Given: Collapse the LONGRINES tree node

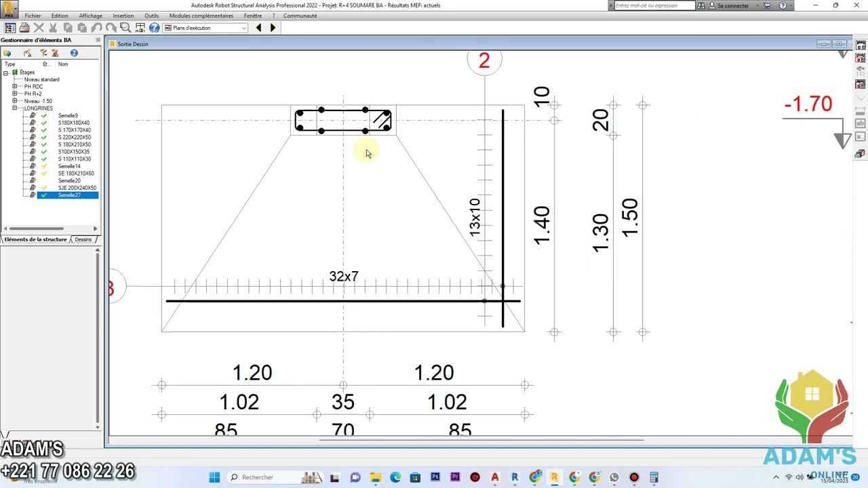Looking at the screenshot, I should tap(15, 108).
